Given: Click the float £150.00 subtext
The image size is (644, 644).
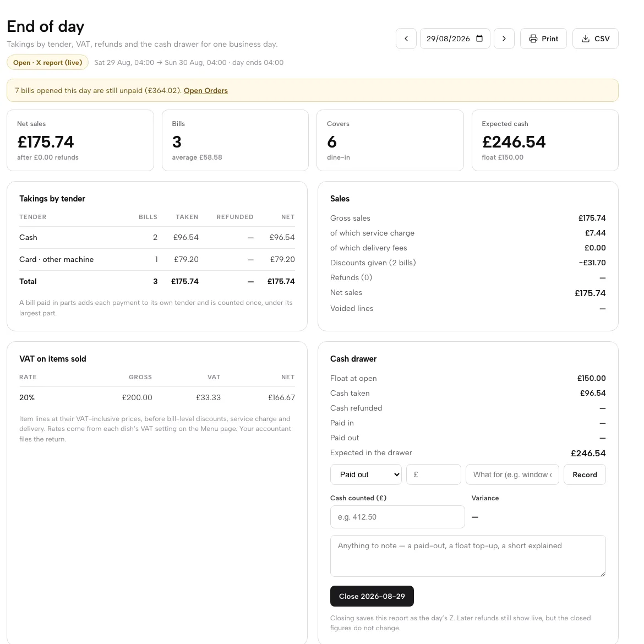Looking at the screenshot, I should 503,157.
